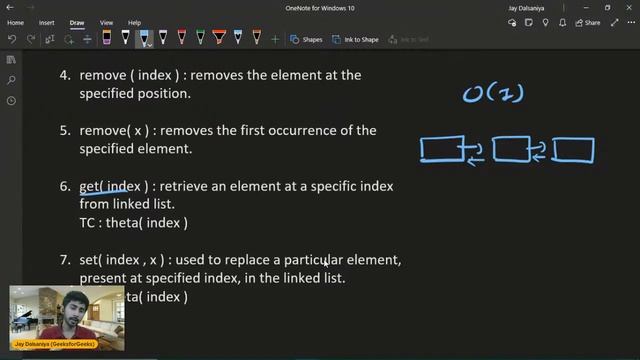Viewport: 640px width, 360px height.
Task: Open Settings and More ellipsis menu
Action: pos(631,23)
